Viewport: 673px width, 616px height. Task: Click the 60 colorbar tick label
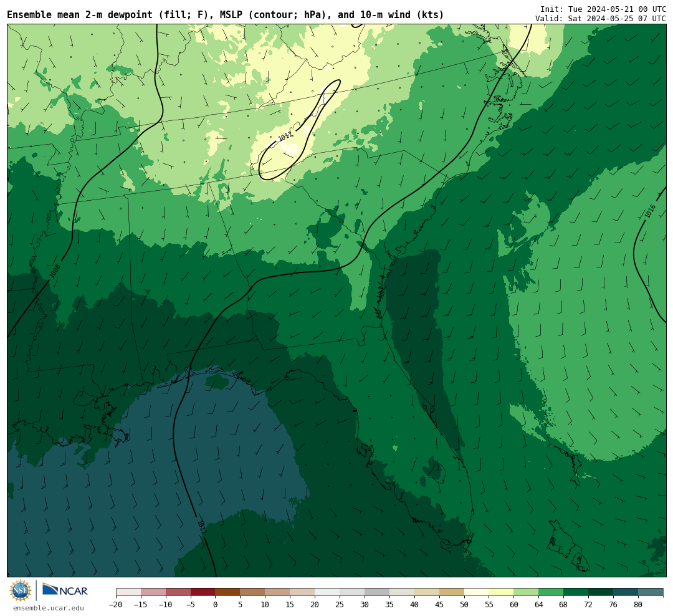point(514,605)
